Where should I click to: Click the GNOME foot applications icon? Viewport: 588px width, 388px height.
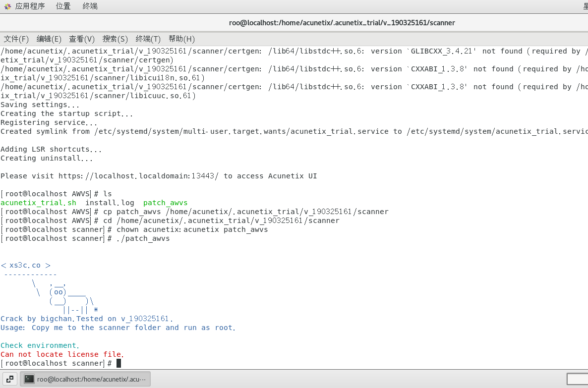point(7,6)
